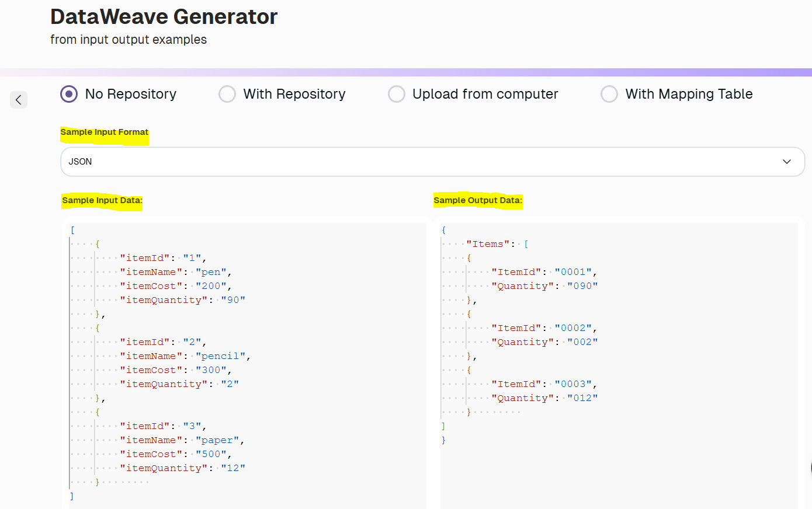Click the 'from input output examples' subtitle
The height and width of the screenshot is (509, 812).
tap(129, 40)
